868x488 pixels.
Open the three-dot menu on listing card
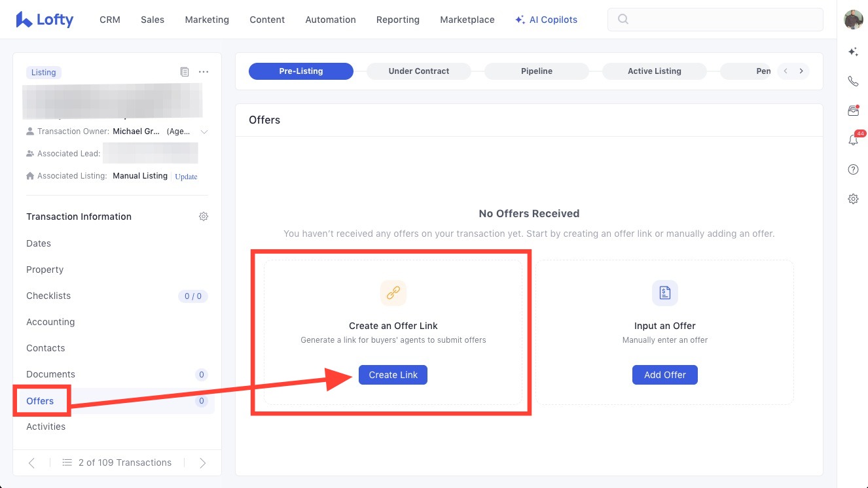point(204,72)
